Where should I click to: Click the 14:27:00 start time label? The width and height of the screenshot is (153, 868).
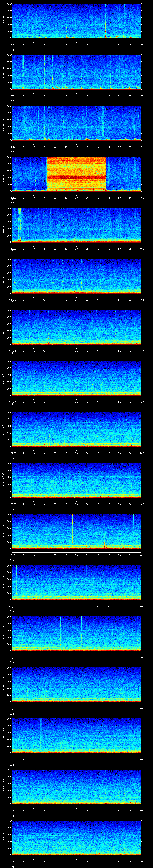point(12,708)
